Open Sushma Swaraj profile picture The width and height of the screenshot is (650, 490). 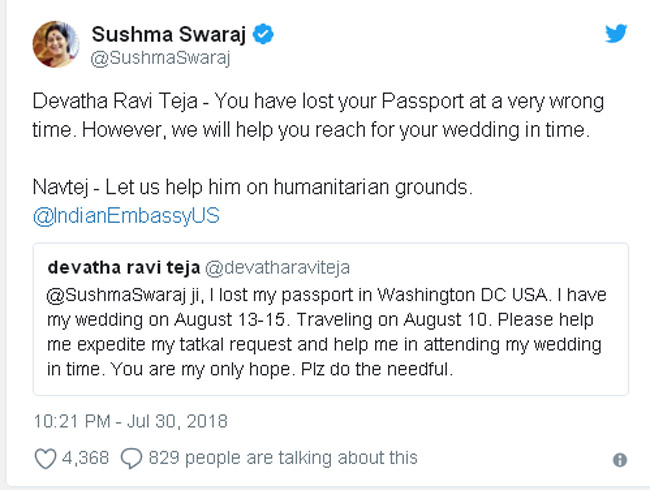[56, 44]
